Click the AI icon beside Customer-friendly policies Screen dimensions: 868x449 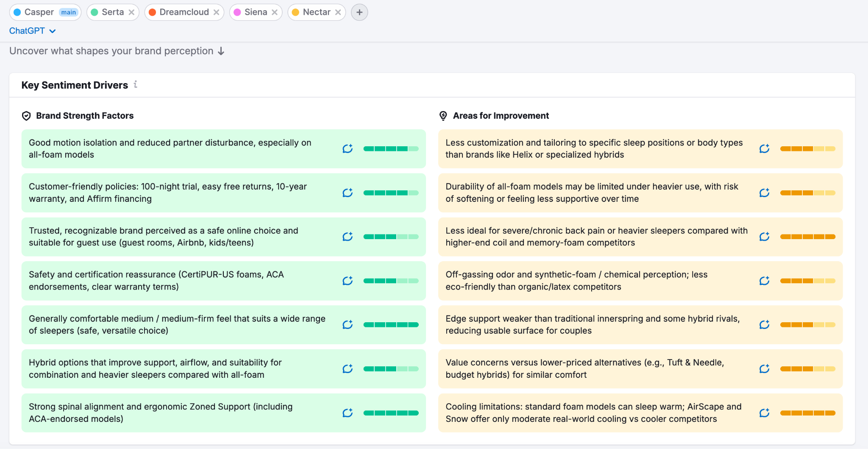[348, 193]
